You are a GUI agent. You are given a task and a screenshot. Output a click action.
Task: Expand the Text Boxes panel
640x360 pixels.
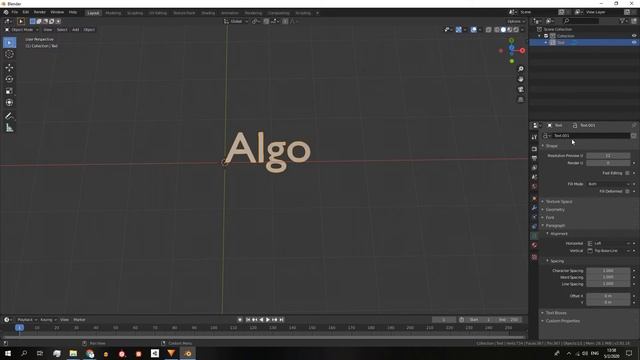click(x=556, y=313)
